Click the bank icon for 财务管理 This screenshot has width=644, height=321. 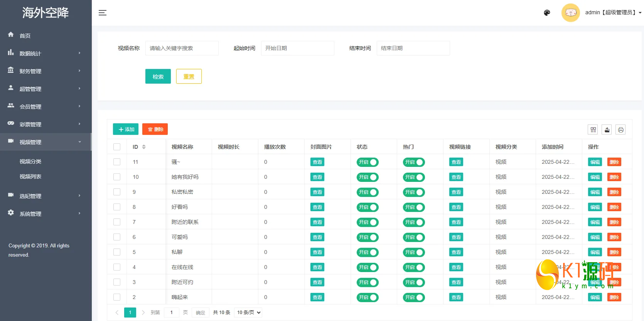click(11, 70)
